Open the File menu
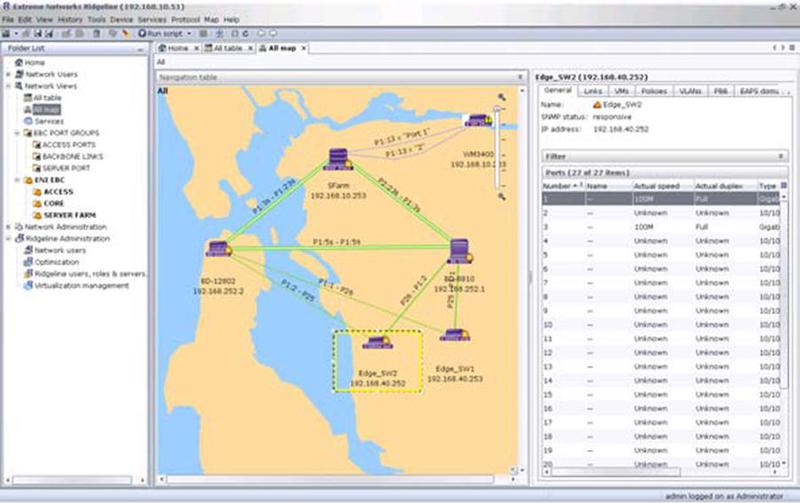Screen dimensions: 800x503 click(x=8, y=19)
